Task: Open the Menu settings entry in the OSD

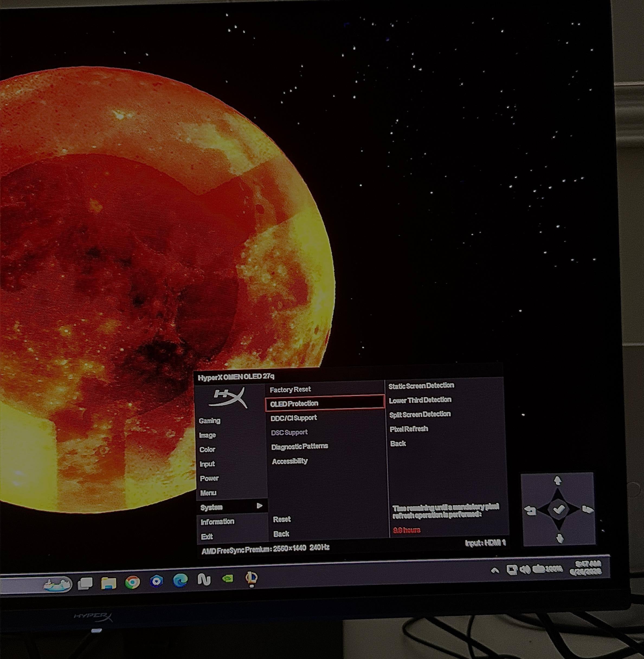Action: tap(208, 493)
